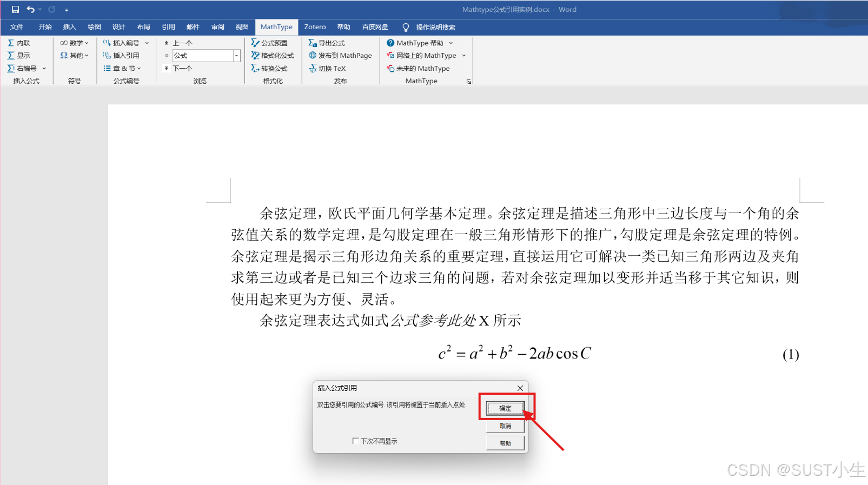Screen dimensions: 868x485
Task: Click 帮助 button in the dialog
Action: click(x=505, y=443)
